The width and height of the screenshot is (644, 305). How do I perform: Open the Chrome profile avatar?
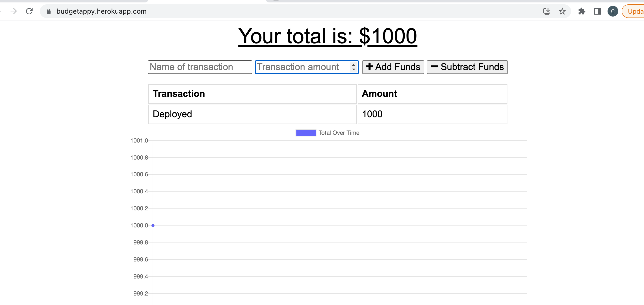coord(613,11)
